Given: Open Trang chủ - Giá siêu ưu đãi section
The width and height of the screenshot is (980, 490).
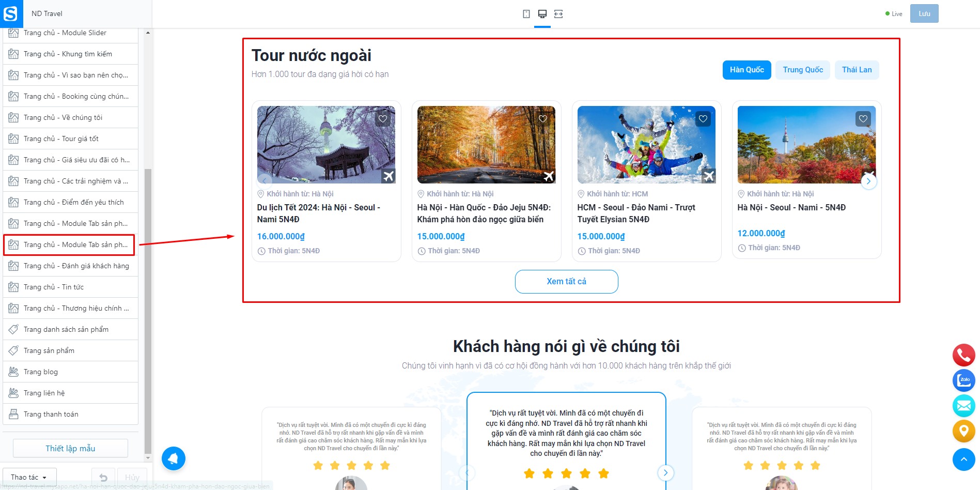Looking at the screenshot, I should pos(70,160).
